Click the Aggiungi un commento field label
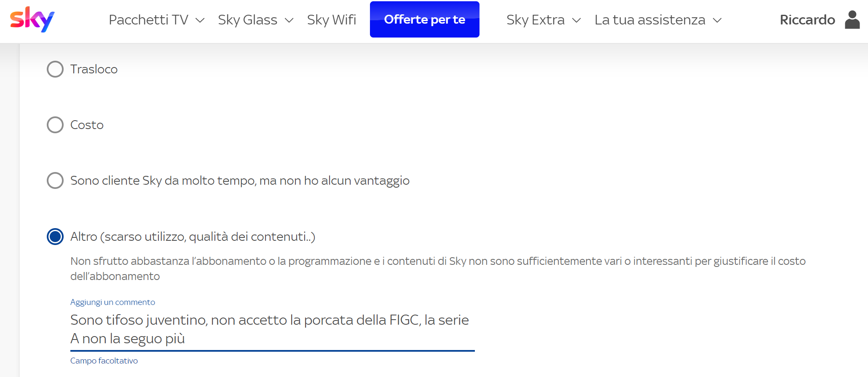This screenshot has width=868, height=377. coord(113,302)
